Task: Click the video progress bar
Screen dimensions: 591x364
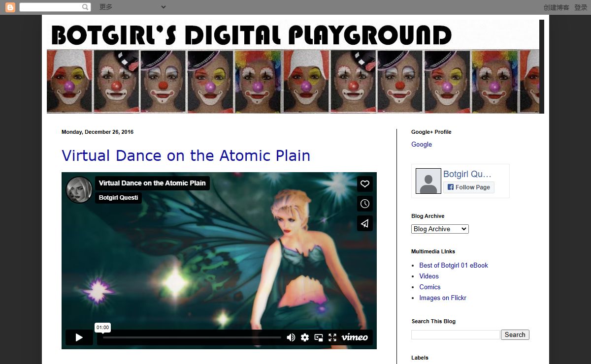Action: click(192, 337)
